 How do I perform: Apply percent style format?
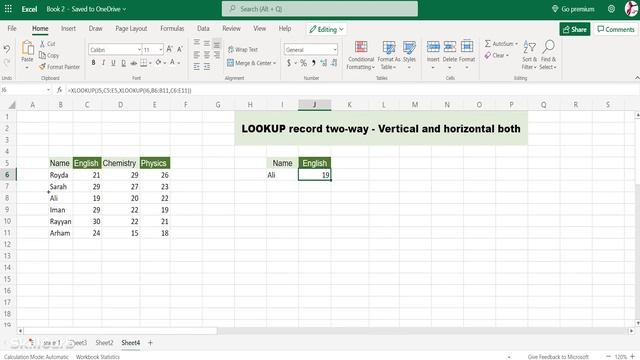tap(303, 63)
